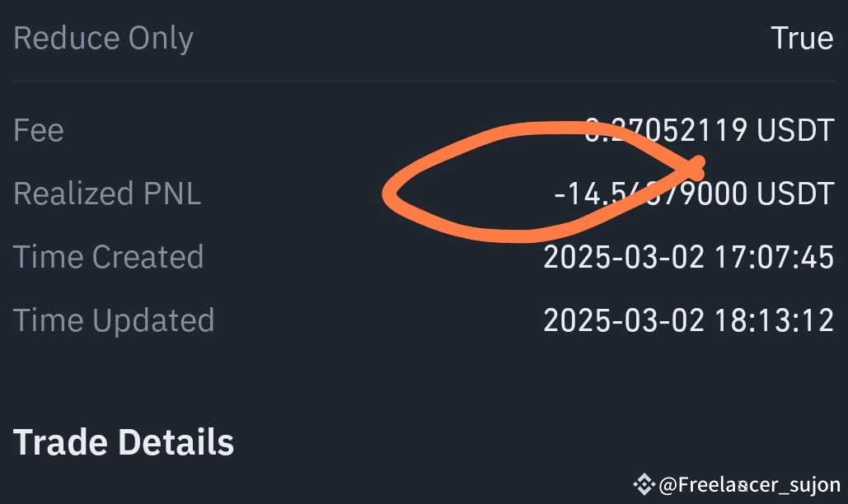Click the Binance diamond logo watermark icon
Screen dimensions: 848x504
(x=644, y=484)
